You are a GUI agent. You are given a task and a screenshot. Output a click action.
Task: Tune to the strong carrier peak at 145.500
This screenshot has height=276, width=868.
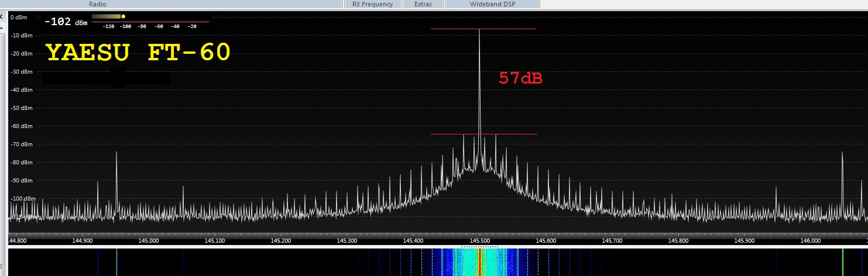click(x=479, y=82)
